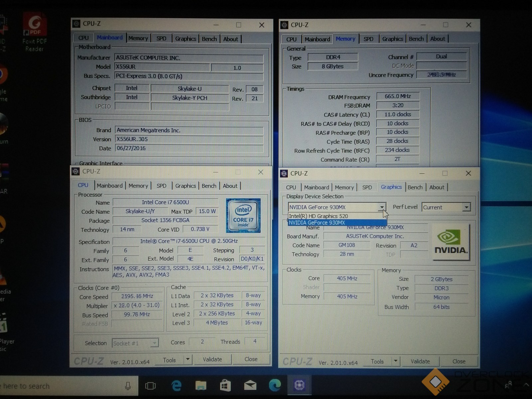Open SPD tab in Graphics window

tap(367, 187)
